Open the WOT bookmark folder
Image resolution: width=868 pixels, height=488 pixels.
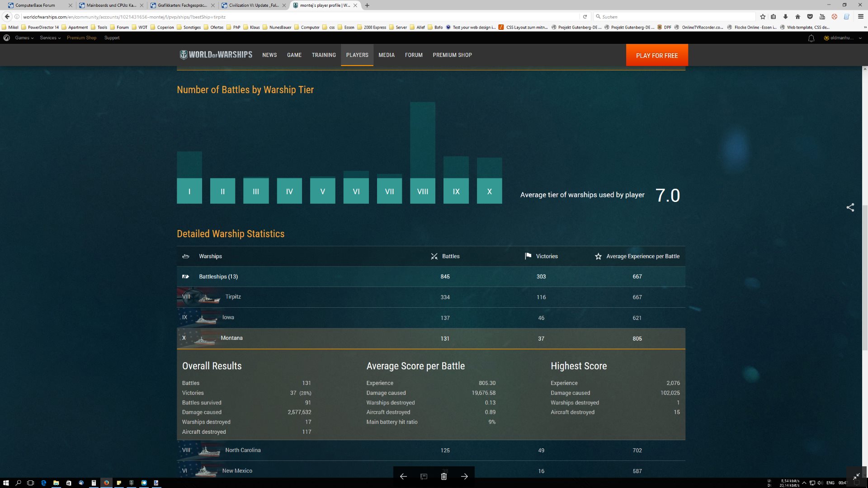(140, 28)
